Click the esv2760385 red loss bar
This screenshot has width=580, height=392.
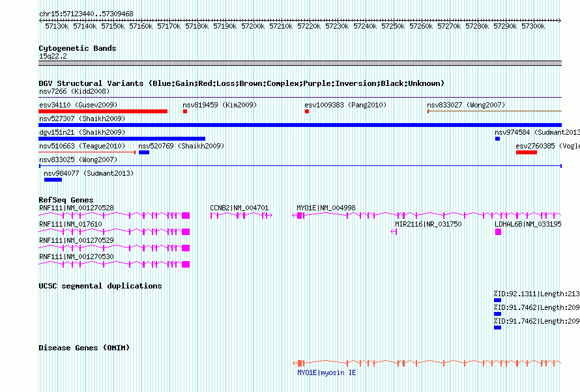[527, 152]
